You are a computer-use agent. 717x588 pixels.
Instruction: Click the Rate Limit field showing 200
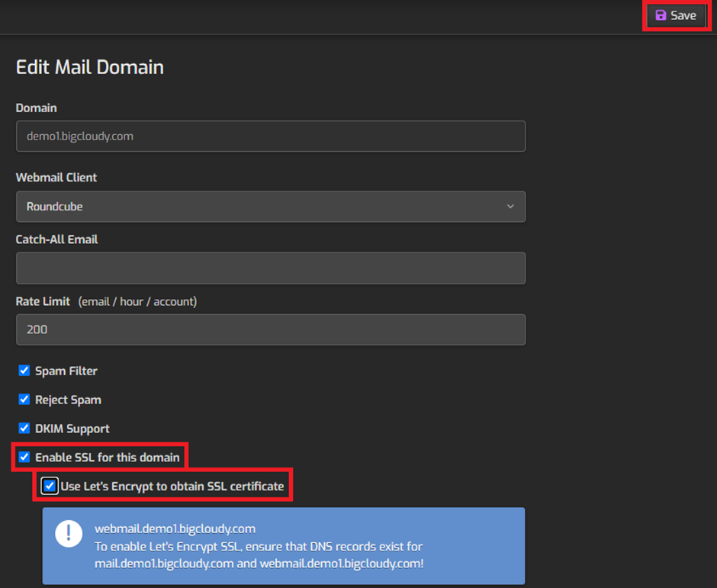pos(271,329)
